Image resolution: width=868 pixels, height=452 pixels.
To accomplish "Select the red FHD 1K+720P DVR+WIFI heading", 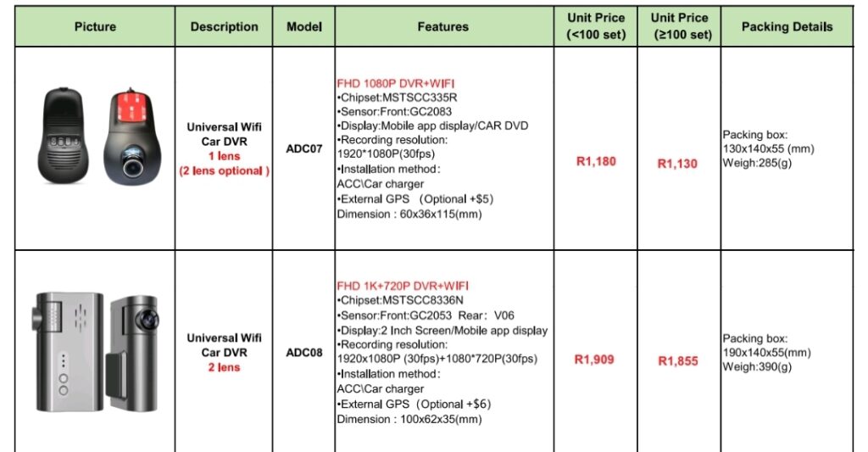I will [x=403, y=286].
